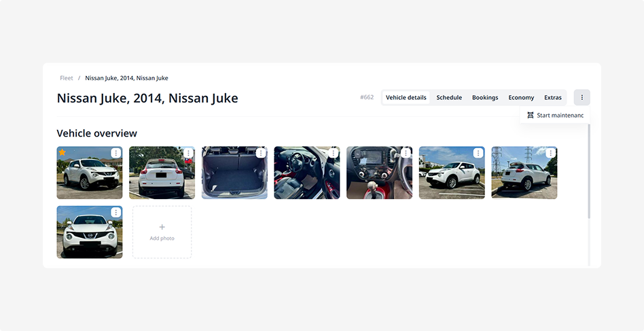
Task: Select the Extras tab
Action: (553, 98)
